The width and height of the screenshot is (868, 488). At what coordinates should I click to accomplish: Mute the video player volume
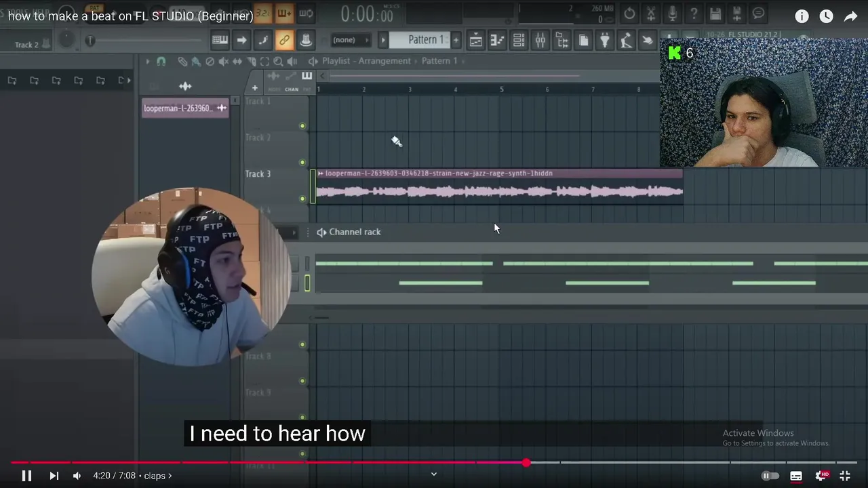(x=77, y=476)
